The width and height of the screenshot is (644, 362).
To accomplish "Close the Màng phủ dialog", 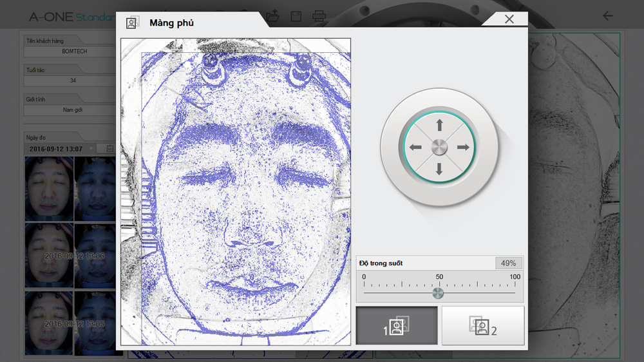I will tap(509, 19).
